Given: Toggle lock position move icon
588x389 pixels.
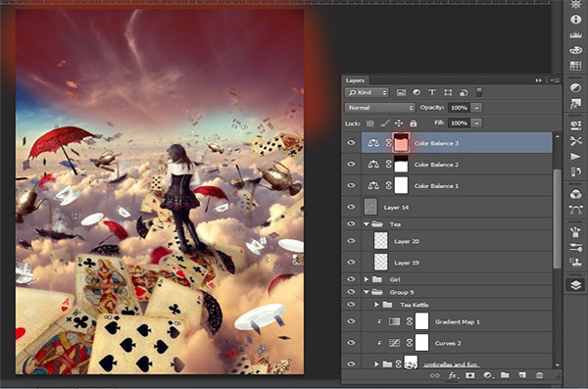Looking at the screenshot, I should tap(399, 123).
